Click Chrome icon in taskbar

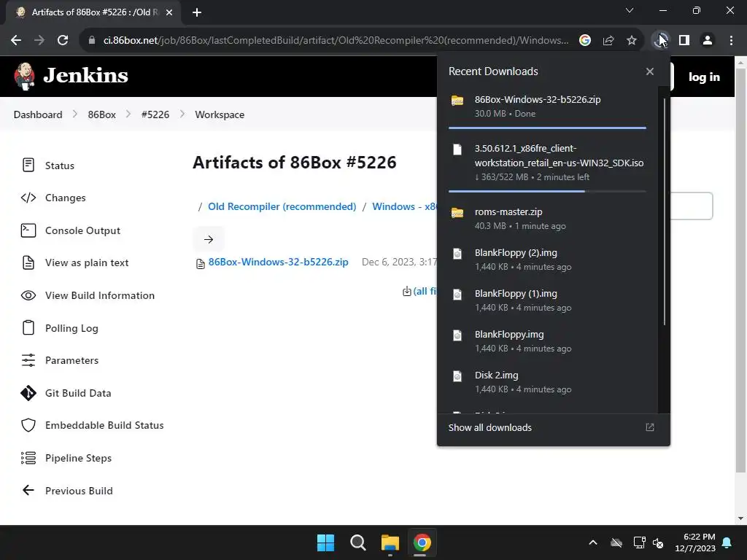pos(422,542)
